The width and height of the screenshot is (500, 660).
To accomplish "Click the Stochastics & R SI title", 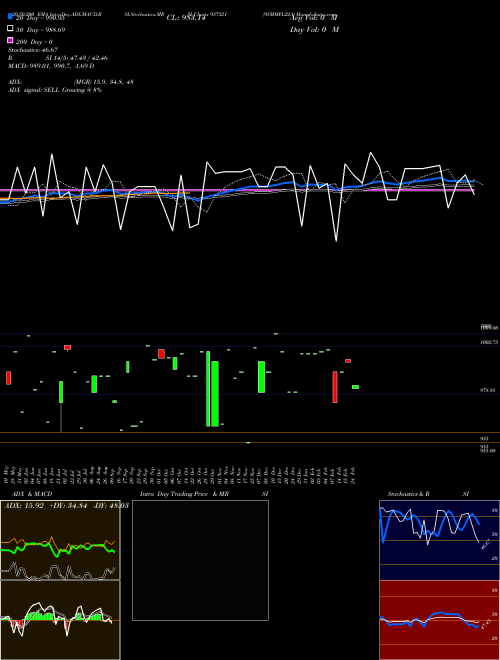I will pos(428,494).
